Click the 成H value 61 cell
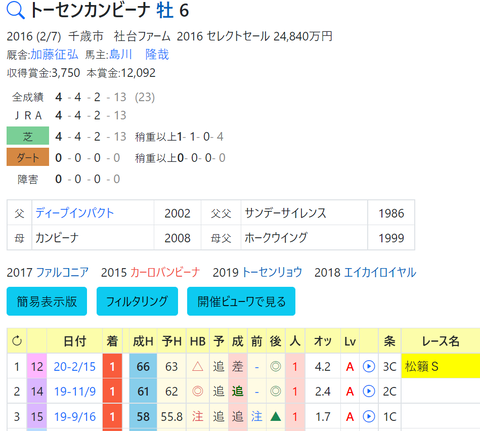This screenshot has width=480, height=431. coord(143,391)
